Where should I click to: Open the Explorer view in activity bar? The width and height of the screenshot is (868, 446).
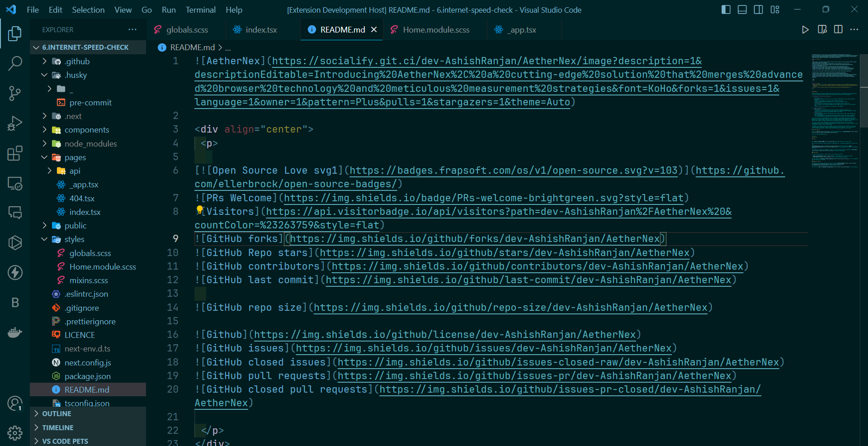pos(15,33)
